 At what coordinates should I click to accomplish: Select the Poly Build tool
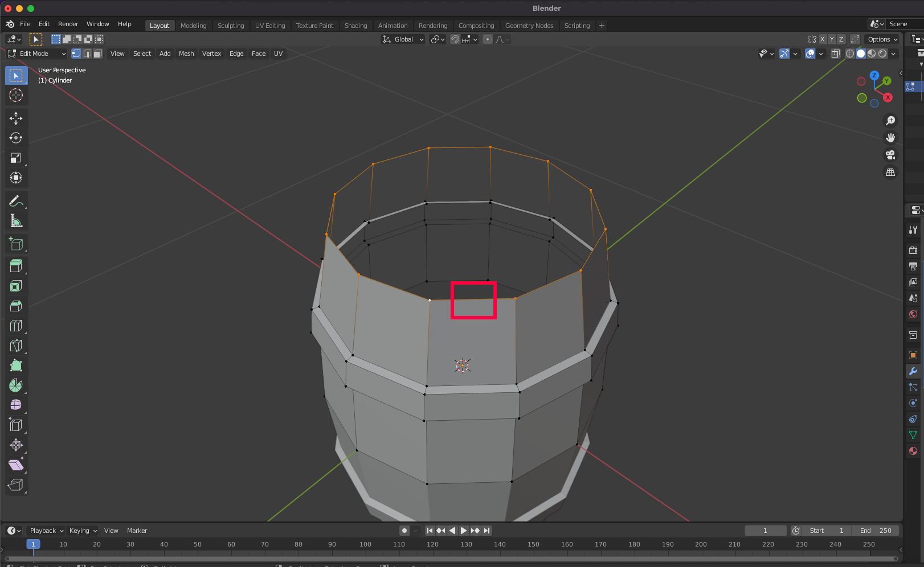pyautogui.click(x=16, y=365)
